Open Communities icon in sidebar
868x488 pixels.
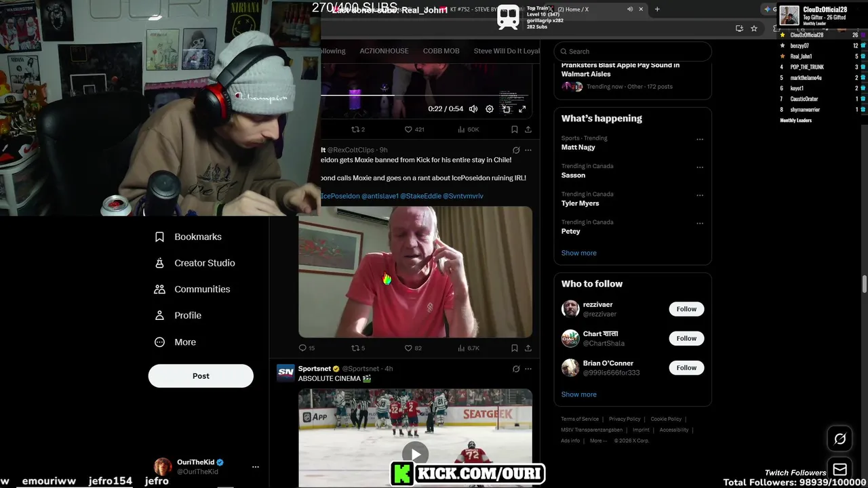pos(159,289)
